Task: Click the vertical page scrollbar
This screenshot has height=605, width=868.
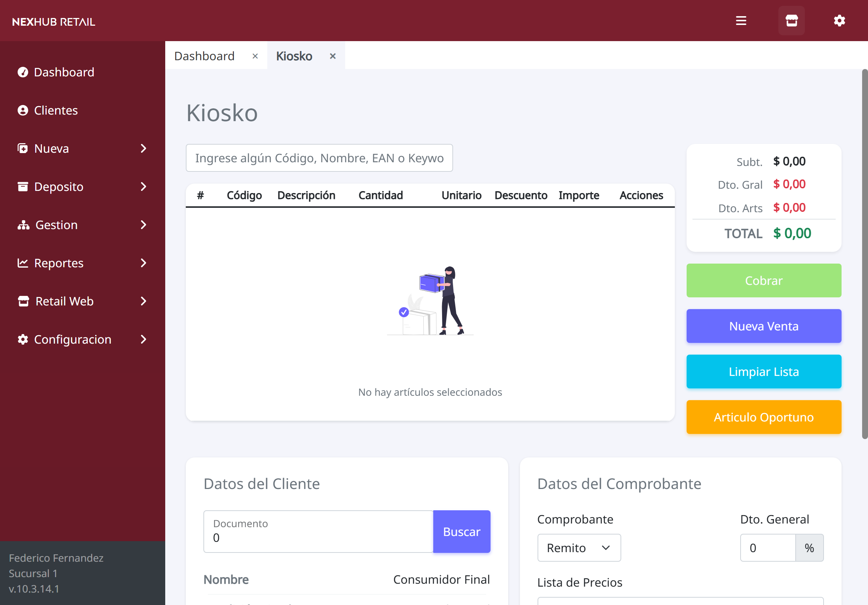Action: coord(864,253)
